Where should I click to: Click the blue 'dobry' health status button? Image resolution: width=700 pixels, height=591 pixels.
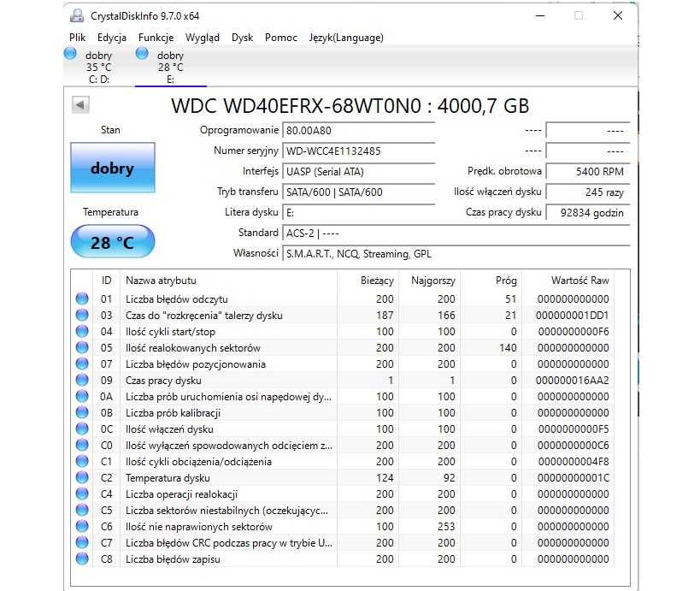point(113,168)
